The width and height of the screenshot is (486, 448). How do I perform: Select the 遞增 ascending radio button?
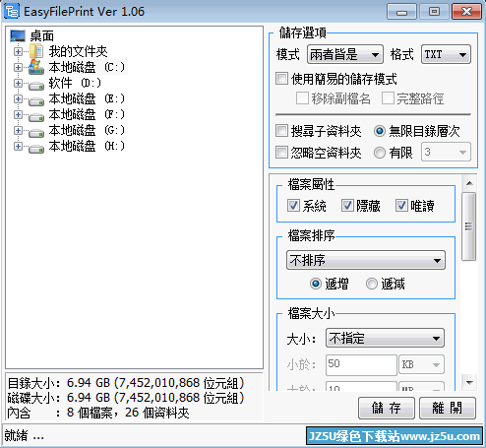coord(316,284)
